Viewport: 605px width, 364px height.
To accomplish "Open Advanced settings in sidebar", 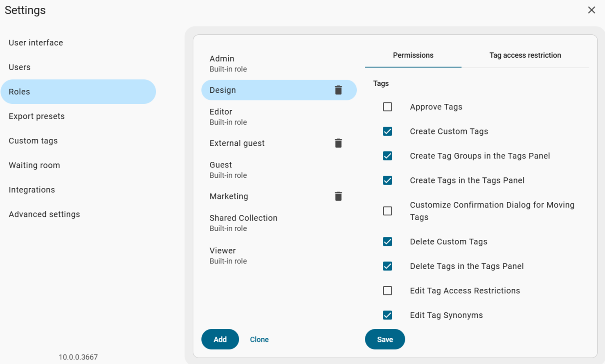I will [x=44, y=214].
